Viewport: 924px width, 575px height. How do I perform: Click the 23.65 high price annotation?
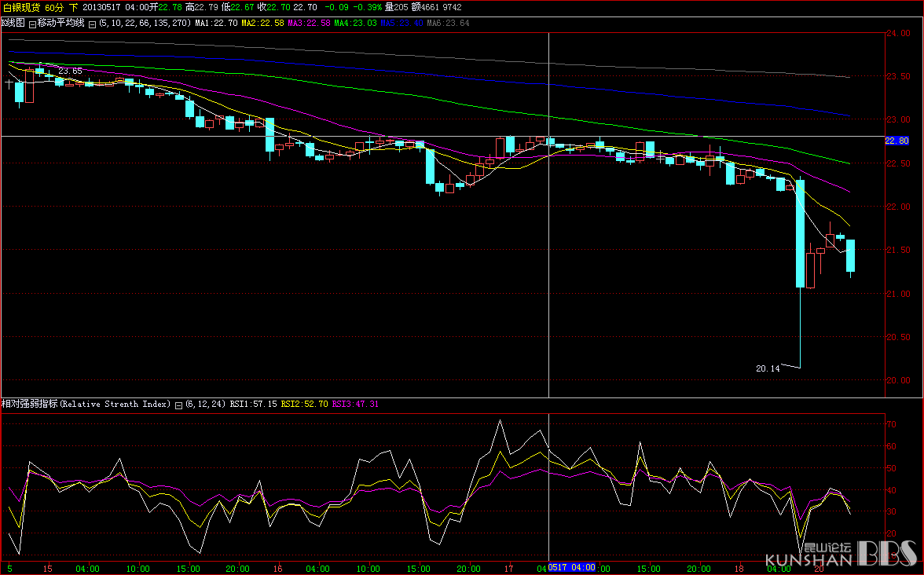[70, 71]
